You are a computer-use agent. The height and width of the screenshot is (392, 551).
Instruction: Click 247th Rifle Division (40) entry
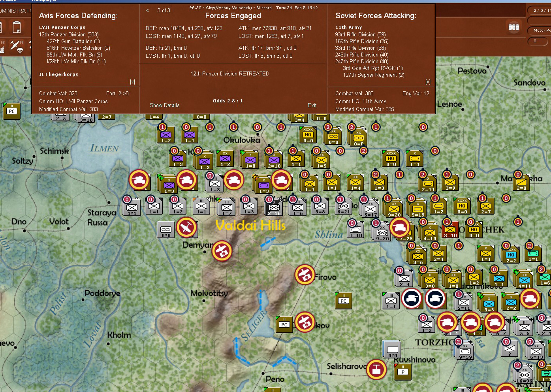[362, 61]
